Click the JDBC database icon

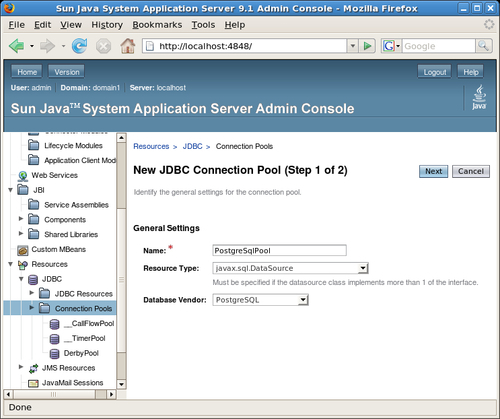[33, 279]
